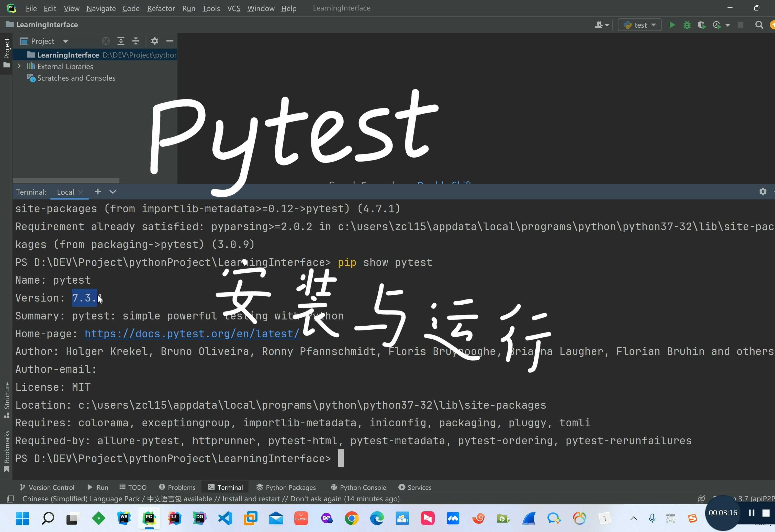
Task: Open the Services tool window tab
Action: click(415, 487)
